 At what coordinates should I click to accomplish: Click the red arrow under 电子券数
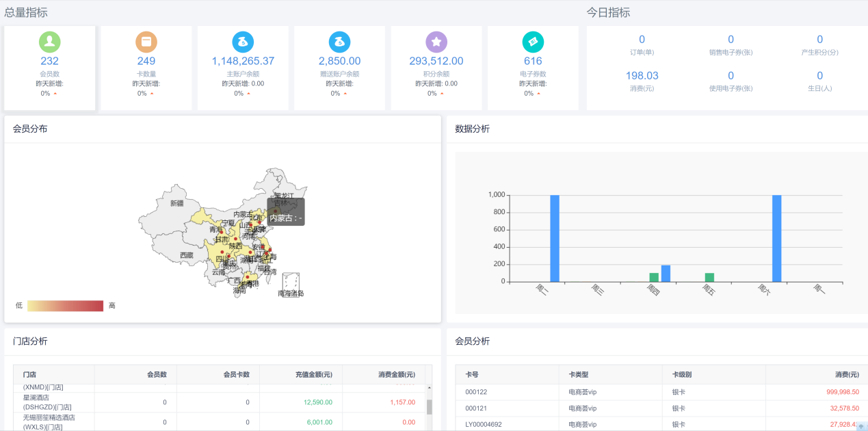(x=538, y=94)
